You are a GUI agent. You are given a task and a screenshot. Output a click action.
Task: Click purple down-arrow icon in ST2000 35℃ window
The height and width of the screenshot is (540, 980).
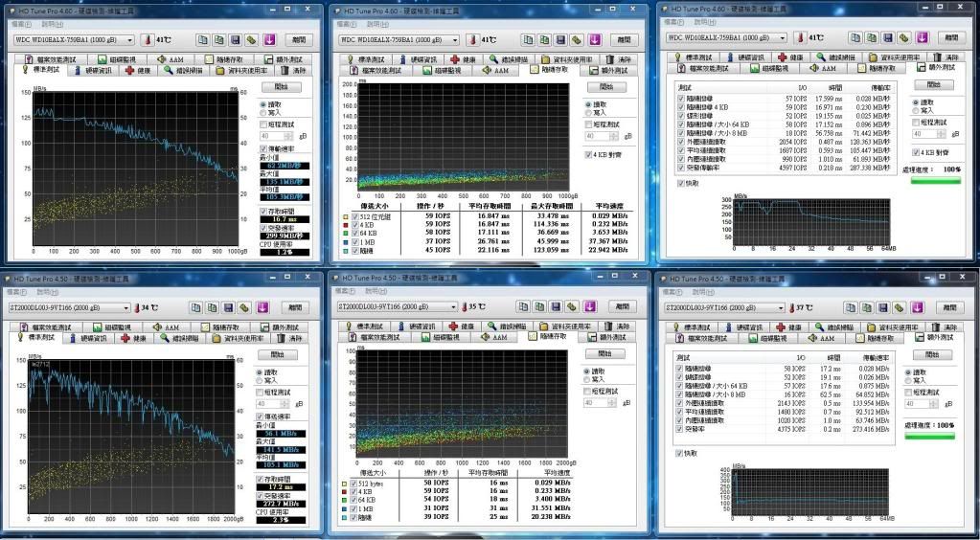pos(590,307)
